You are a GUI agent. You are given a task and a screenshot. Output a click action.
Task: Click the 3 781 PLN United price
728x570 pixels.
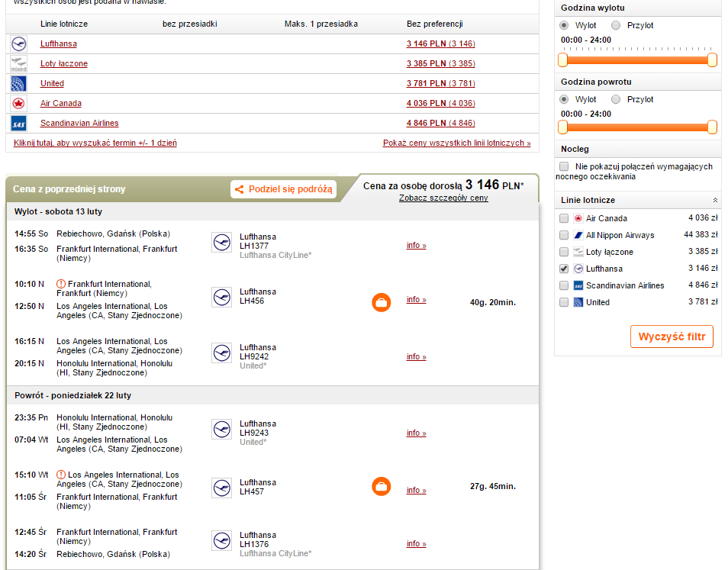[x=440, y=83]
